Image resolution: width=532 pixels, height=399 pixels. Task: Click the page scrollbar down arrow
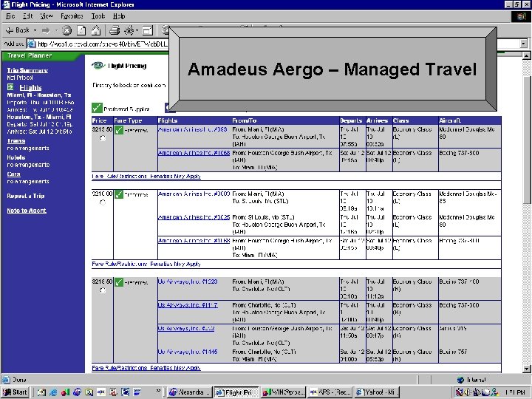(526, 369)
